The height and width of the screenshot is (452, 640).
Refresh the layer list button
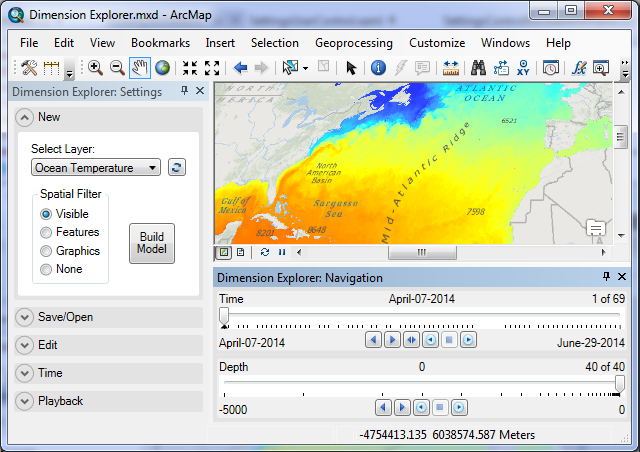click(x=177, y=167)
